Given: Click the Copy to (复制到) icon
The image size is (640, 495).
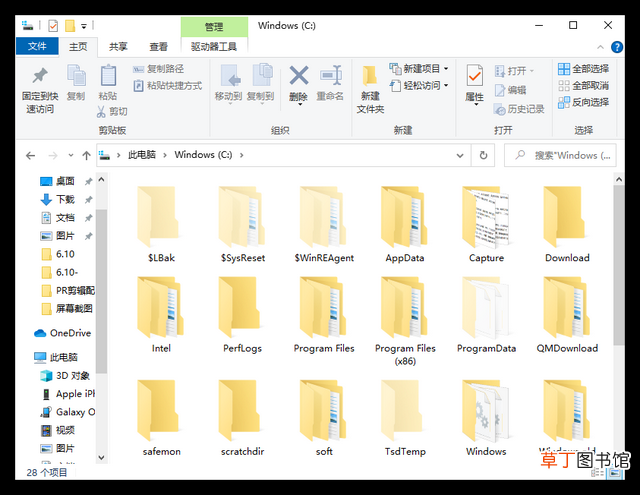Looking at the screenshot, I should [262, 75].
